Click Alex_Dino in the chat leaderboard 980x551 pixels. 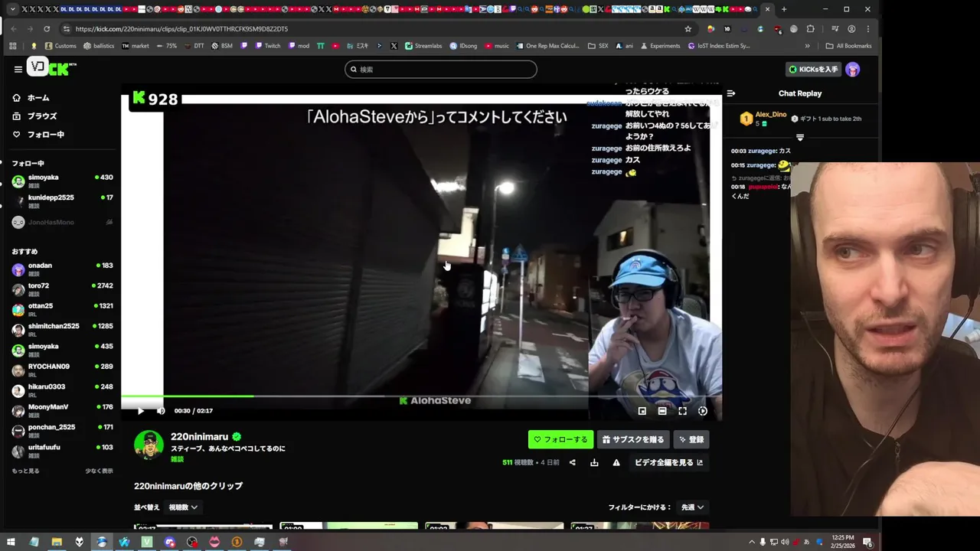[x=770, y=115]
